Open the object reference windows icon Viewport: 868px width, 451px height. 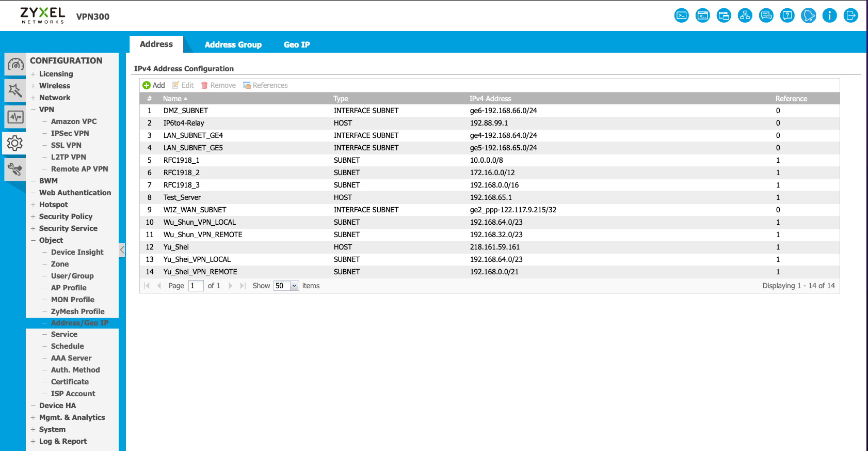[x=724, y=15]
